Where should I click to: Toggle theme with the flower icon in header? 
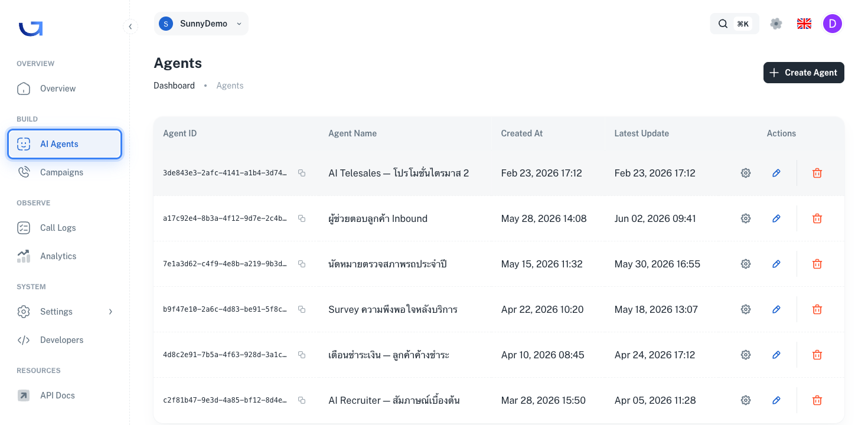tap(776, 24)
